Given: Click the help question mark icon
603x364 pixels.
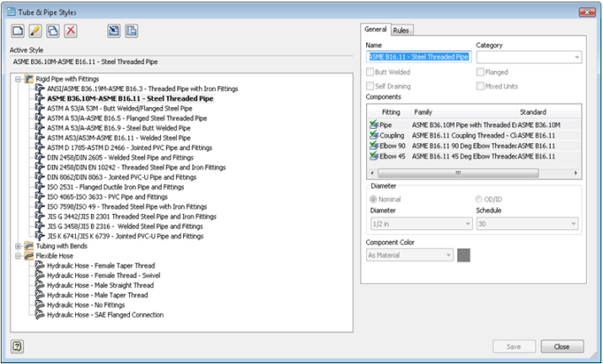Looking at the screenshot, I should (18, 346).
